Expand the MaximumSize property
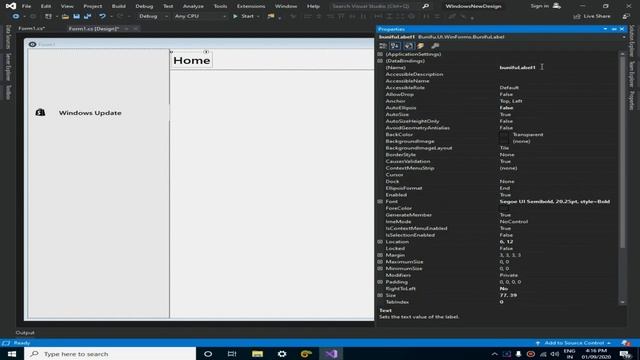Image resolution: width=640 pixels, height=360 pixels. [380, 262]
